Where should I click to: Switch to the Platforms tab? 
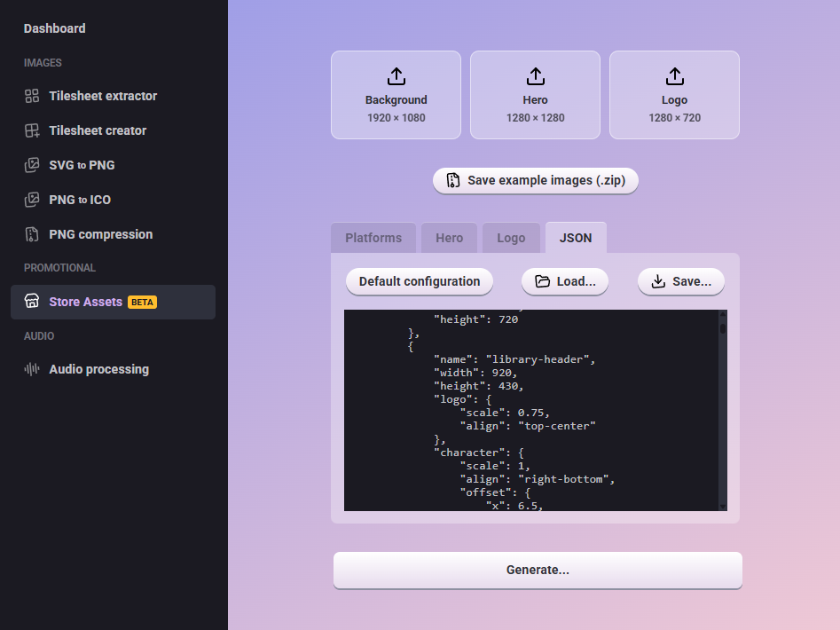click(373, 238)
